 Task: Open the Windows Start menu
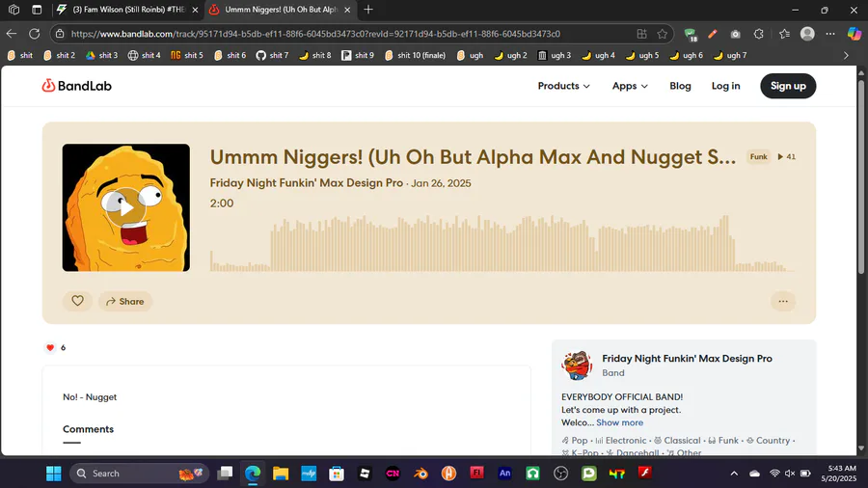click(x=54, y=474)
